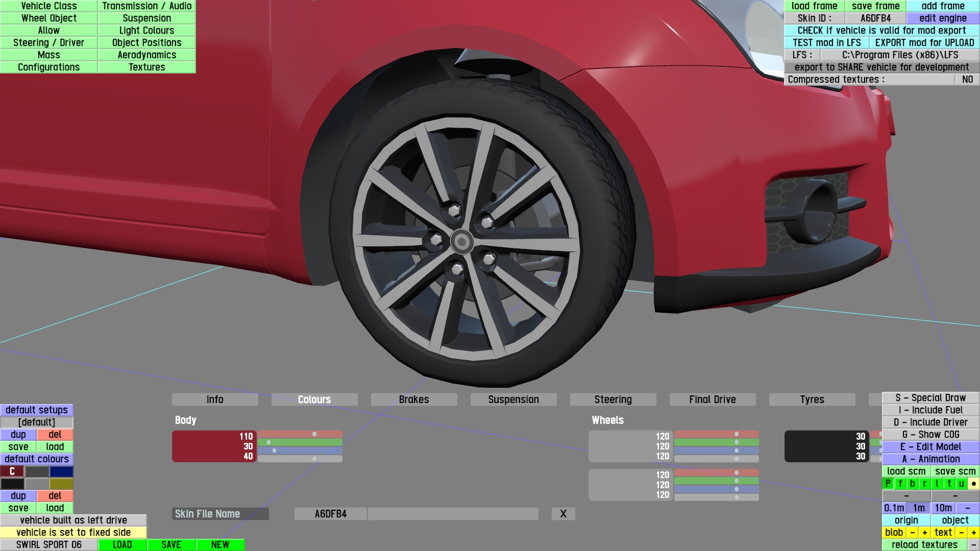Switch to the Tyres tab

click(812, 399)
